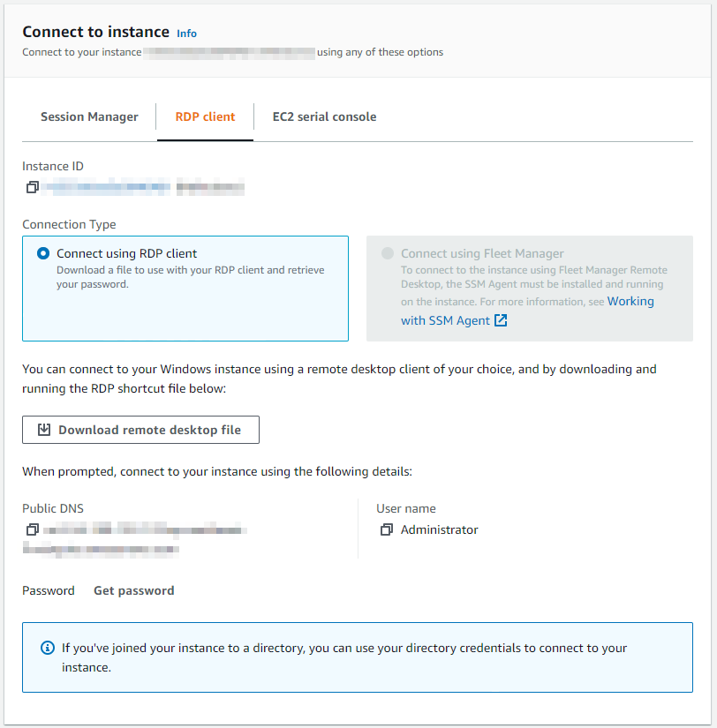Open Working with SSM Agent link
717x728 pixels.
[527, 311]
